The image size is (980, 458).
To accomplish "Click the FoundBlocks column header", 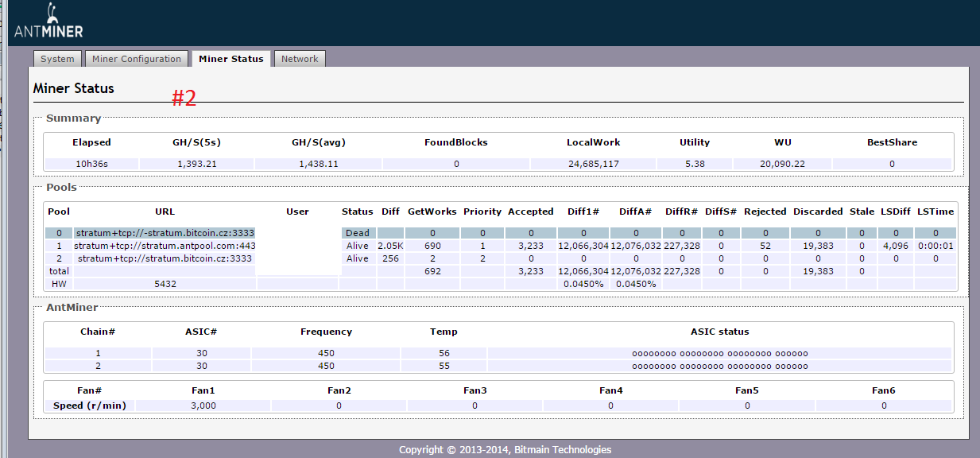I will [456, 142].
